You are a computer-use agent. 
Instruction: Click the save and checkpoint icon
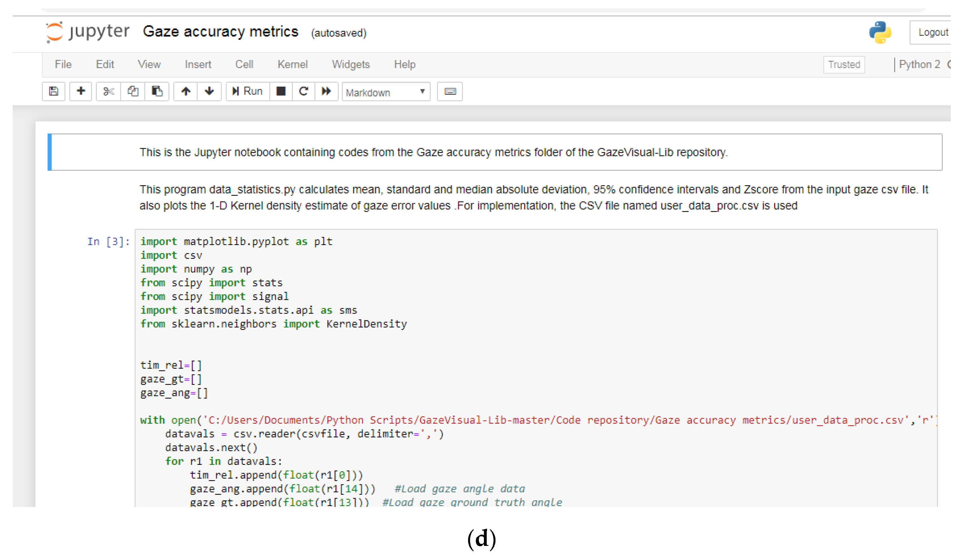click(54, 92)
